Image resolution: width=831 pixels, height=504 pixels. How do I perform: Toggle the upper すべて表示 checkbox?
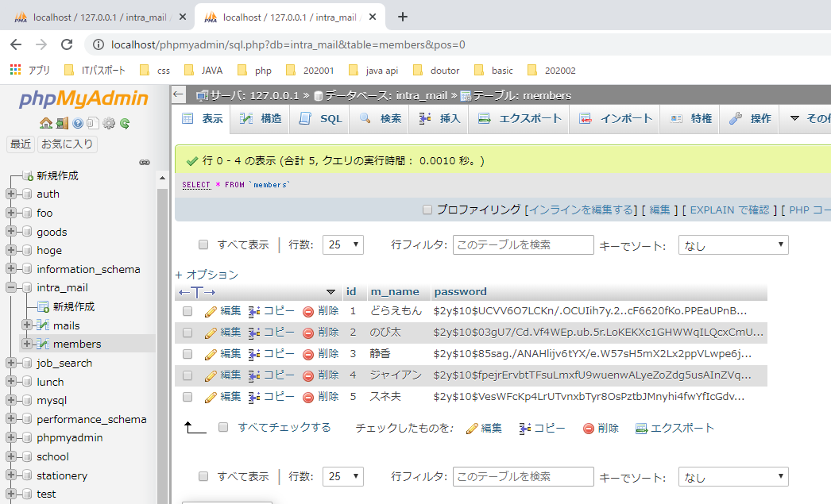(203, 244)
